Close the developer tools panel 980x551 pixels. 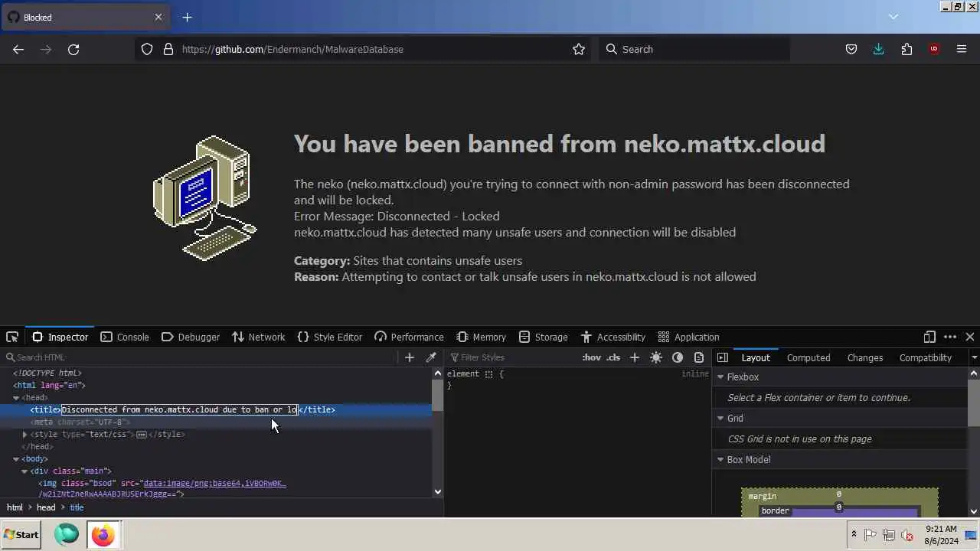tap(970, 337)
